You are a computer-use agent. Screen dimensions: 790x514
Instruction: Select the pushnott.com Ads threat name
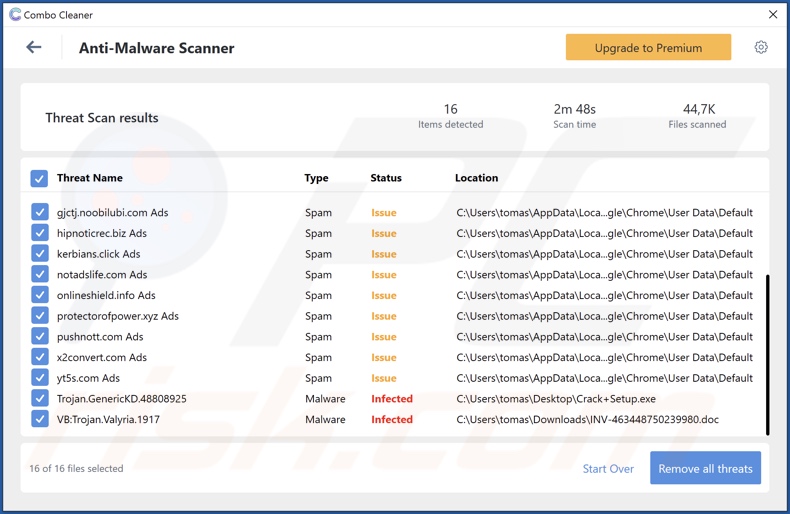(100, 337)
